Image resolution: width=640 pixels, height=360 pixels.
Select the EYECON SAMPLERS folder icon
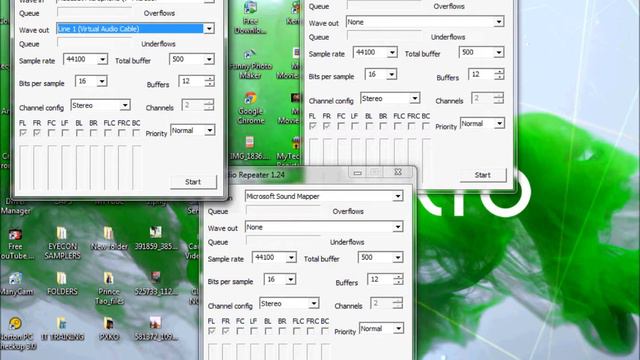point(62,243)
